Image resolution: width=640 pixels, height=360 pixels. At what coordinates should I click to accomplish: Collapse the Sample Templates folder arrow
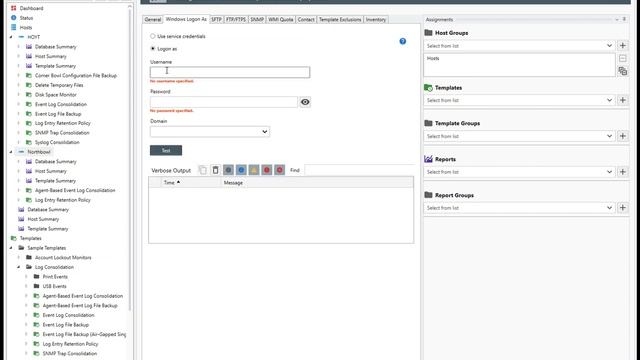(11, 248)
